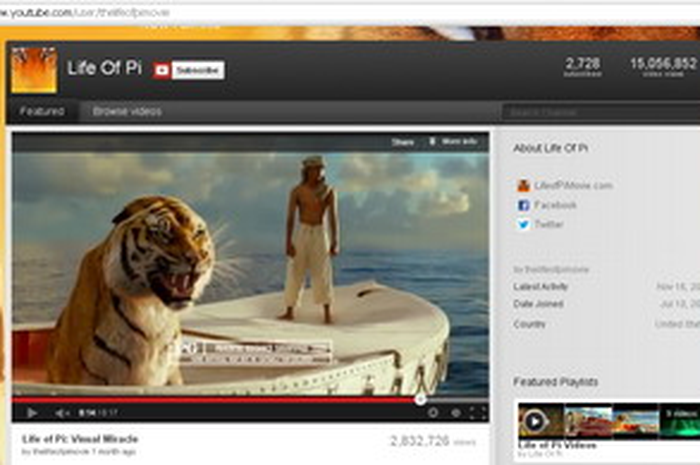Play the featured video
Screen dimensions: 700x465
pos(31,413)
